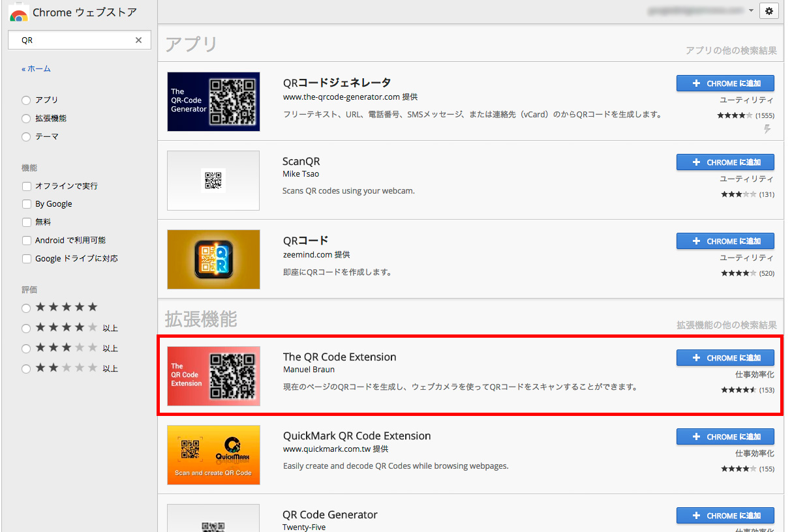Open the zeemind QRコード app thumbnail
Viewport: 792px width, 532px height.
coord(213,259)
